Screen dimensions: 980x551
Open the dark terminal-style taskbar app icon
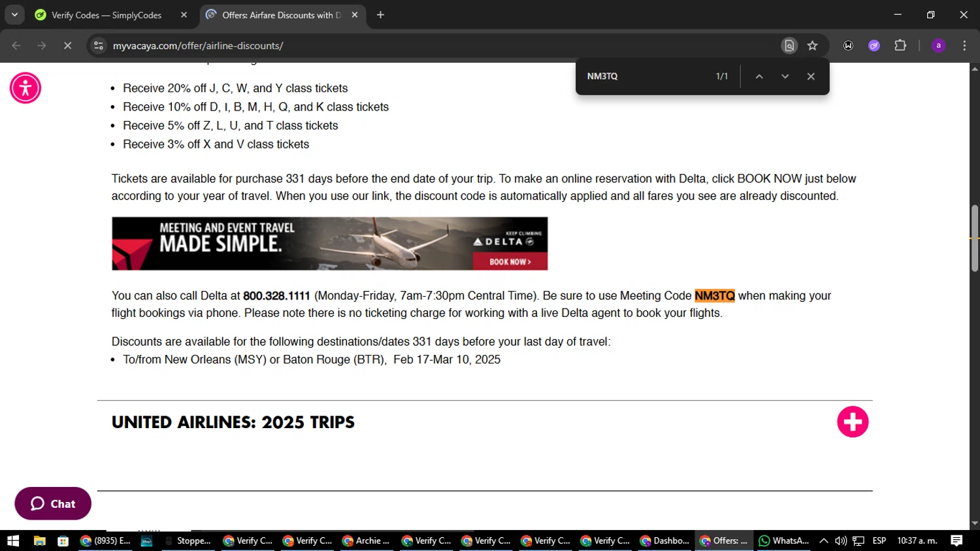pyautogui.click(x=146, y=541)
